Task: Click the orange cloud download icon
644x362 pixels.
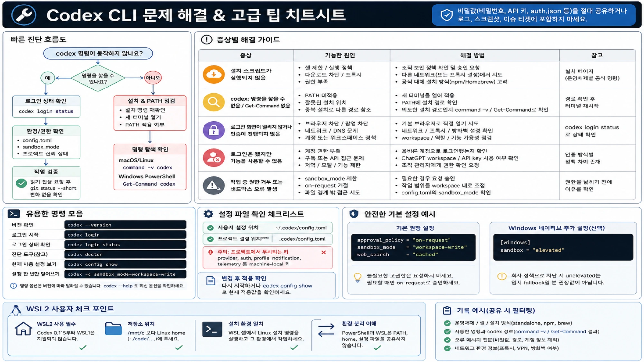Action: click(x=213, y=74)
